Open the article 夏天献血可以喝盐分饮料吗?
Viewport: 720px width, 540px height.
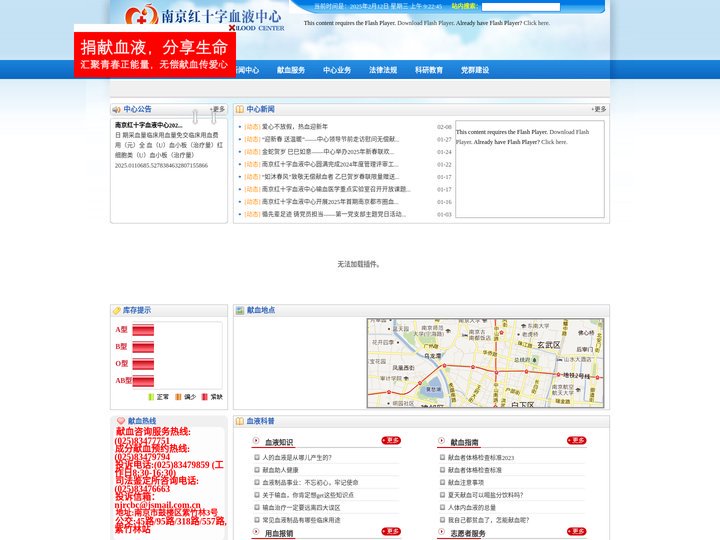click(x=485, y=495)
